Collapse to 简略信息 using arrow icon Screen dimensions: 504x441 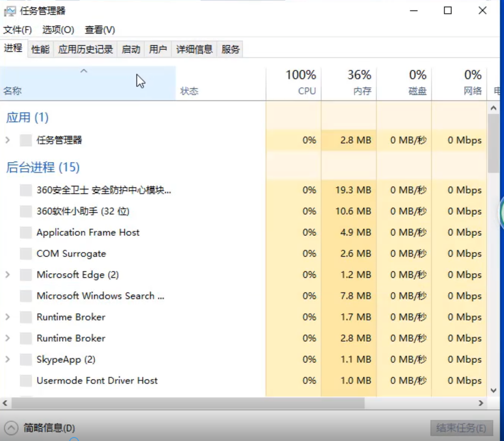click(x=12, y=428)
